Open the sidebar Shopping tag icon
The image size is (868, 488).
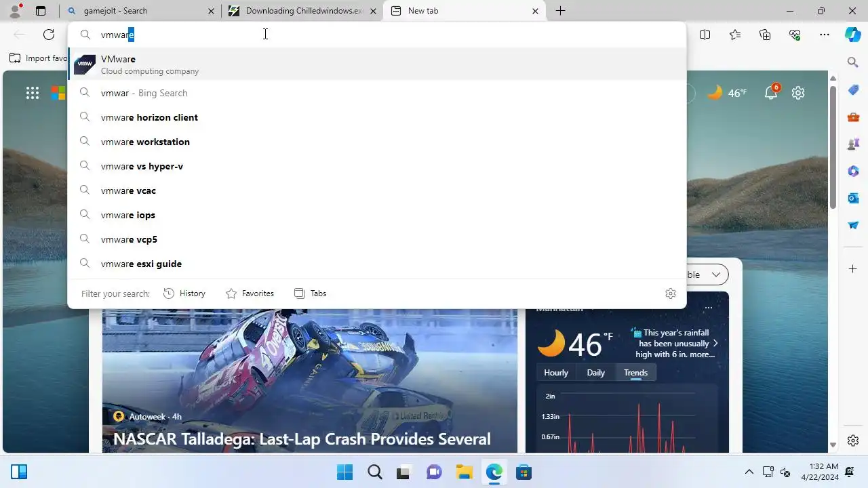[x=853, y=90]
